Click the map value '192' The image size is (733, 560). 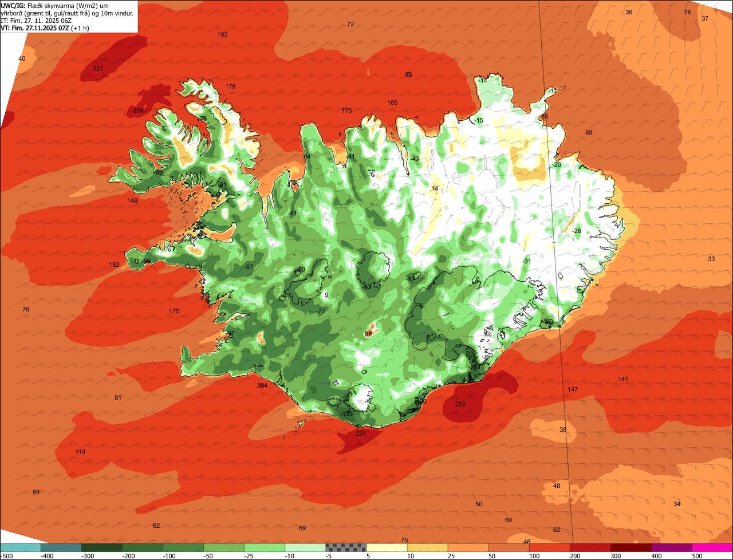click(223, 35)
